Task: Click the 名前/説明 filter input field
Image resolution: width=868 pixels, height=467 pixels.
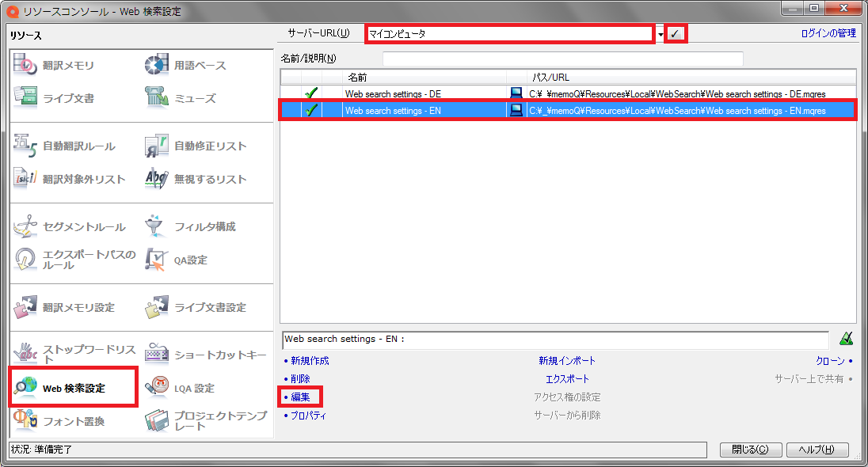Action: coord(562,59)
